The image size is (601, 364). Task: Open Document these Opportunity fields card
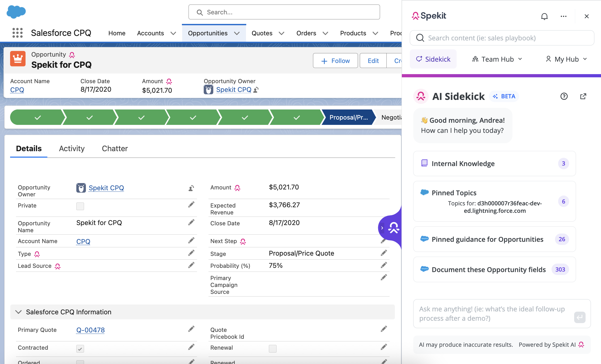pyautogui.click(x=494, y=269)
